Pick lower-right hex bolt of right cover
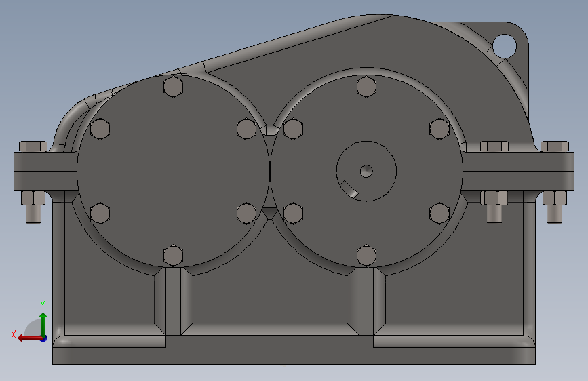588x381 pixels. click(439, 214)
